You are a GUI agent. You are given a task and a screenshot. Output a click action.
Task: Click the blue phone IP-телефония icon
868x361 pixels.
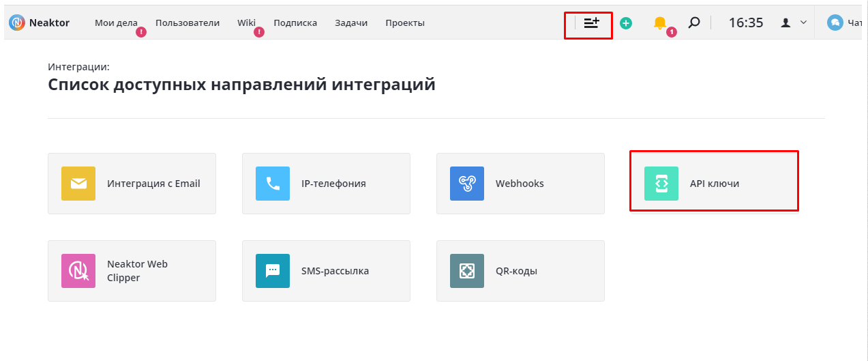[x=273, y=184]
